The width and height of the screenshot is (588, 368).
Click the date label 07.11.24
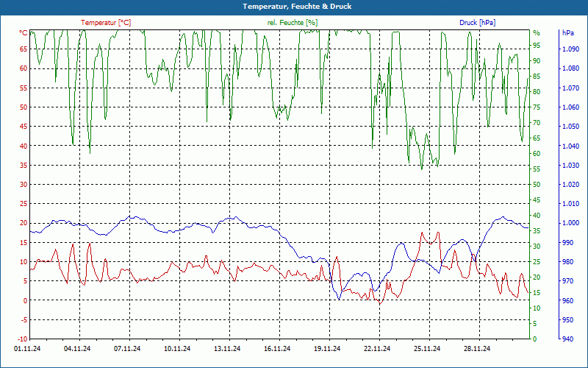[127, 349]
